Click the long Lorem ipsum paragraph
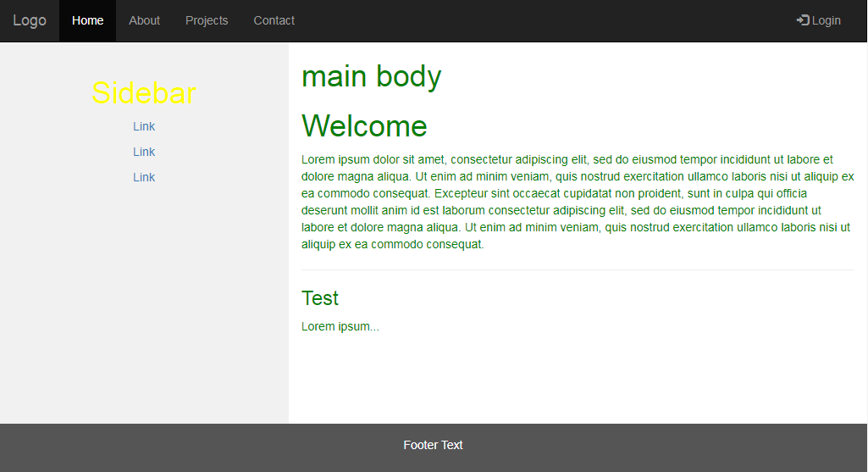This screenshot has height=472, width=868. pos(578,202)
